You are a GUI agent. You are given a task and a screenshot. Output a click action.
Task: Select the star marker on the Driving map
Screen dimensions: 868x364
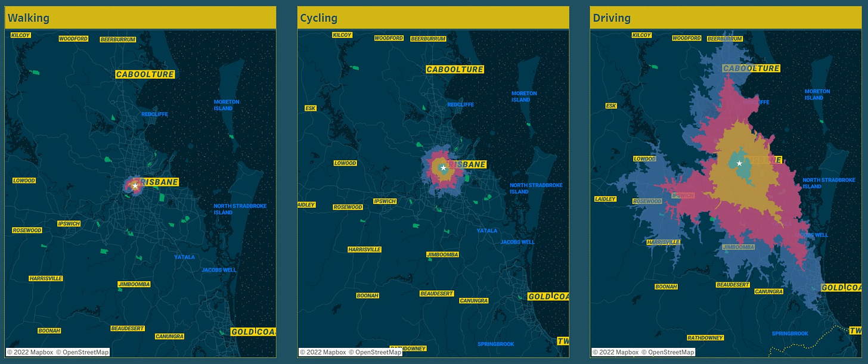coord(739,162)
